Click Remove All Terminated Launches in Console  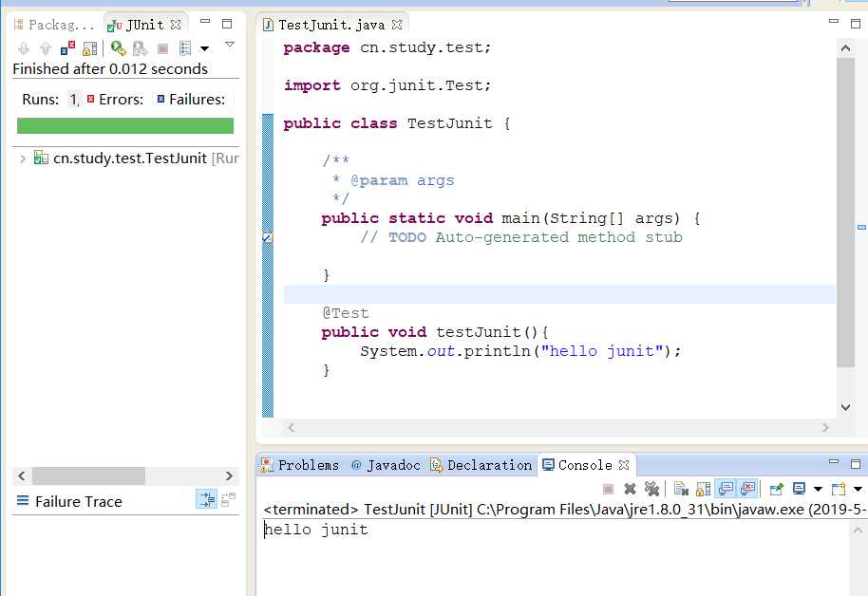pos(651,489)
